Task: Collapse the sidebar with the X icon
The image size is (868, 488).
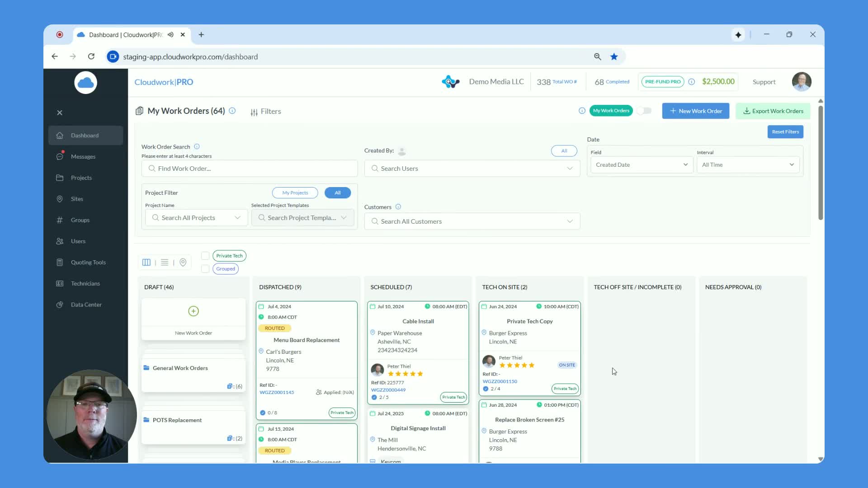Action: 60,113
